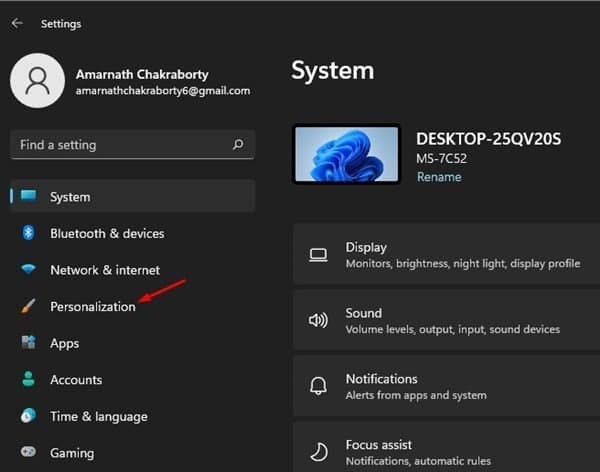Click the search magnifier icon
Viewport: 600px width, 472px height.
pyautogui.click(x=238, y=145)
